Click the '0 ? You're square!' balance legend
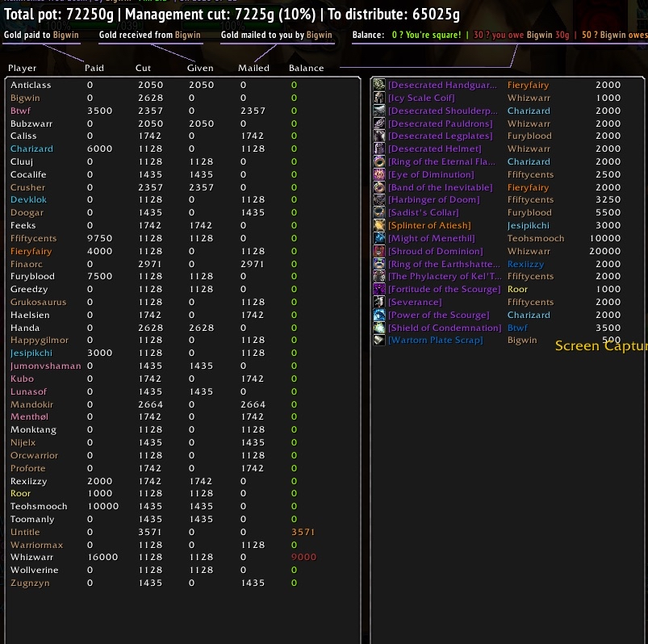This screenshot has height=644, width=648. click(x=426, y=35)
